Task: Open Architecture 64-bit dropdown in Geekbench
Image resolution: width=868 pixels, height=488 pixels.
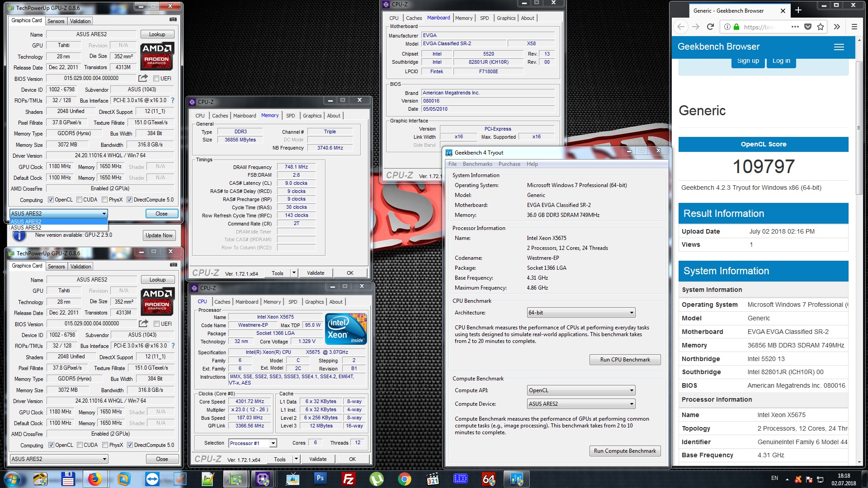Action: [581, 313]
